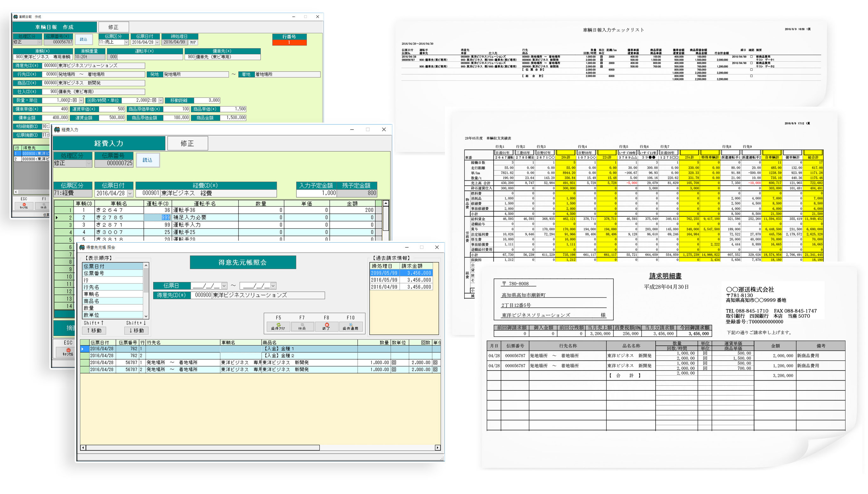Screen dimensions: 868x494
Task: Click 発地 field showing 発地場所
Action: 196,74
